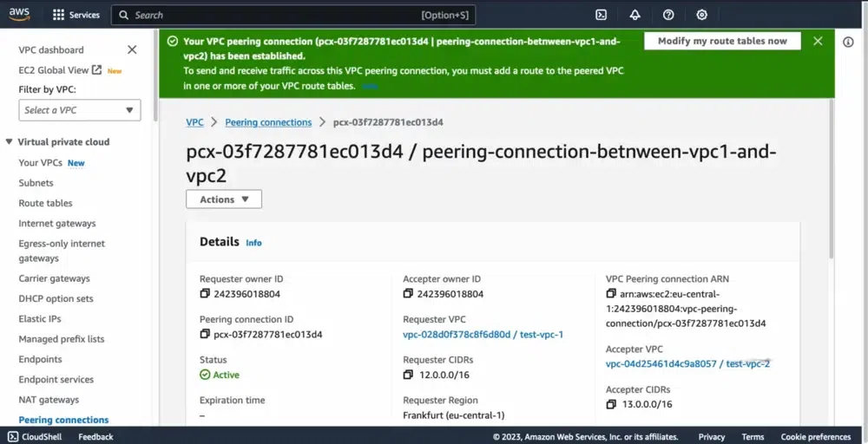Click Info link beside Details
868x444 pixels.
[x=253, y=243]
